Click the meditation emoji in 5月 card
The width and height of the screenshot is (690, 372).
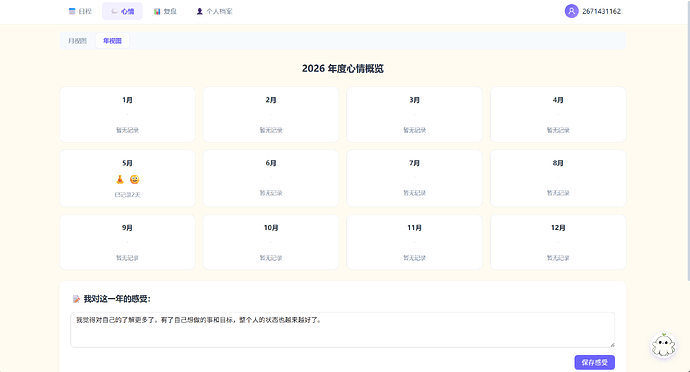(120, 179)
